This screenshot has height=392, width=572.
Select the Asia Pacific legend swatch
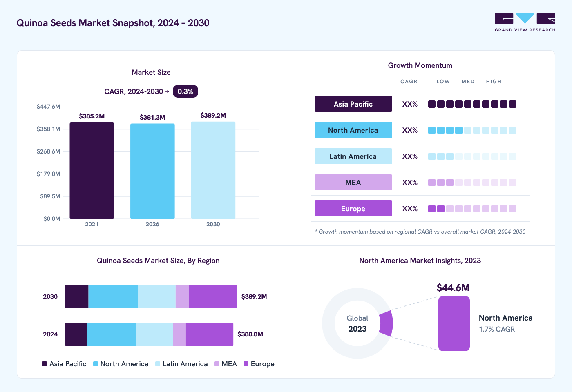tap(45, 364)
